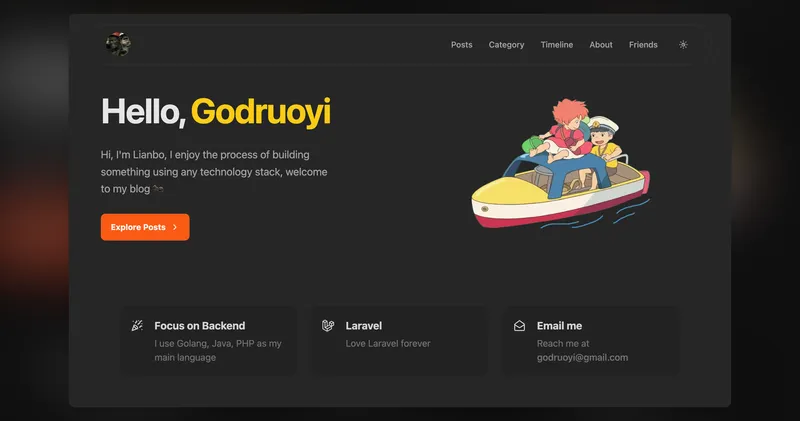This screenshot has width=800, height=421.
Task: Click the avatar logo in the header
Action: 117,44
